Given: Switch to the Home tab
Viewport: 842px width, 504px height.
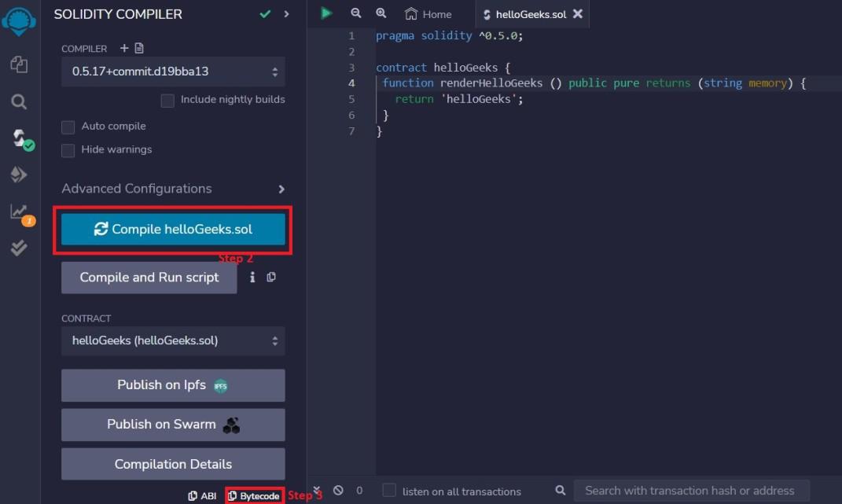Looking at the screenshot, I should pyautogui.click(x=427, y=13).
